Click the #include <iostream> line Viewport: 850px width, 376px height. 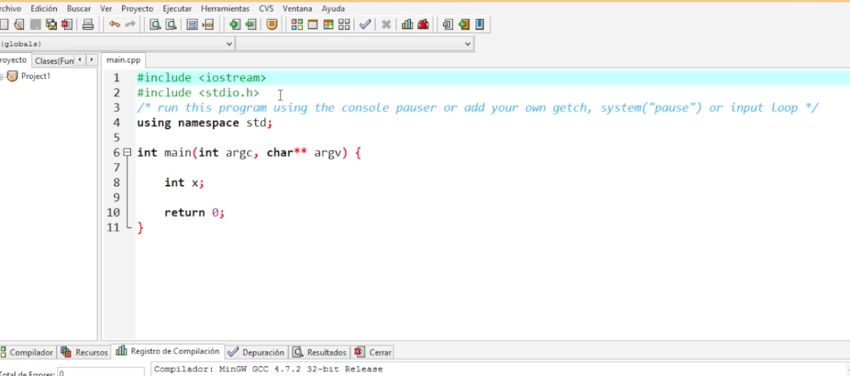[202, 78]
